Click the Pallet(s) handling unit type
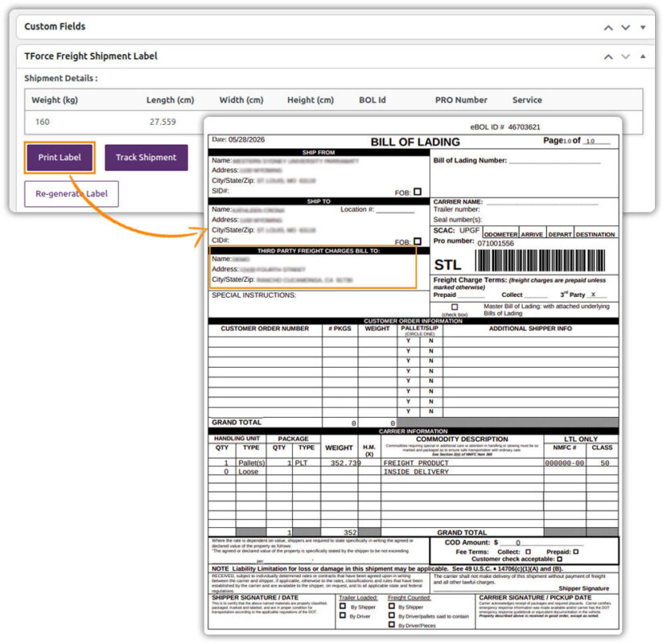The height and width of the screenshot is (644, 667). point(251,463)
